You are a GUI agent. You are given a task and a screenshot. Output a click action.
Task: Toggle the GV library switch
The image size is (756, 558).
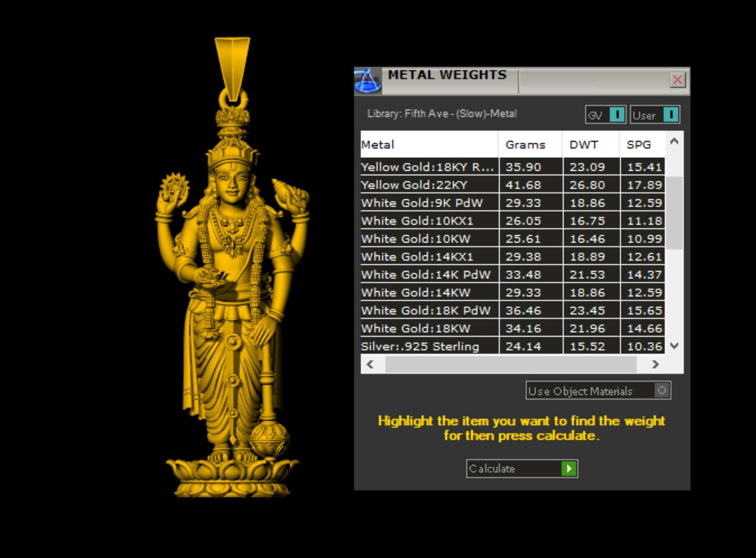[x=617, y=115]
